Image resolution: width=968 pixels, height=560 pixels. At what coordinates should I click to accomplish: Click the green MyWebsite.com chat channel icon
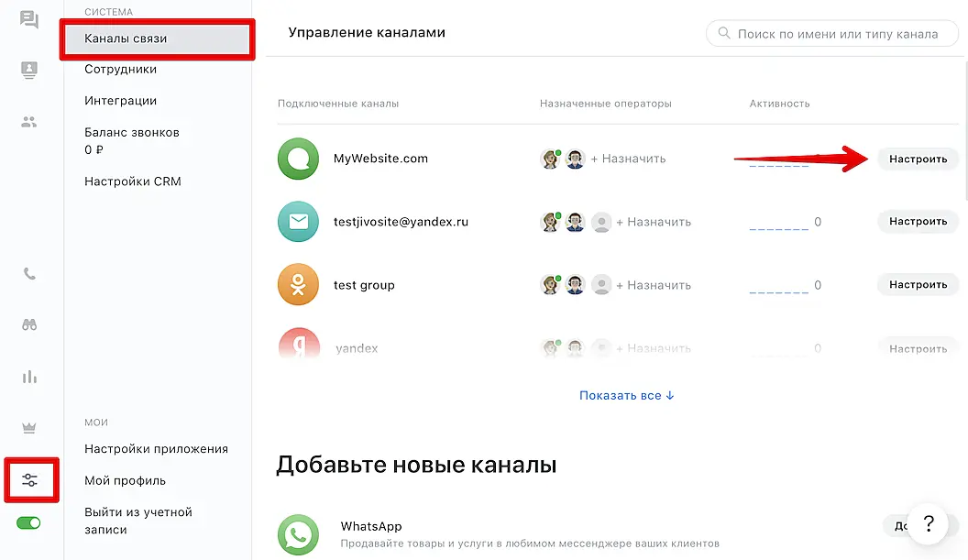298,159
